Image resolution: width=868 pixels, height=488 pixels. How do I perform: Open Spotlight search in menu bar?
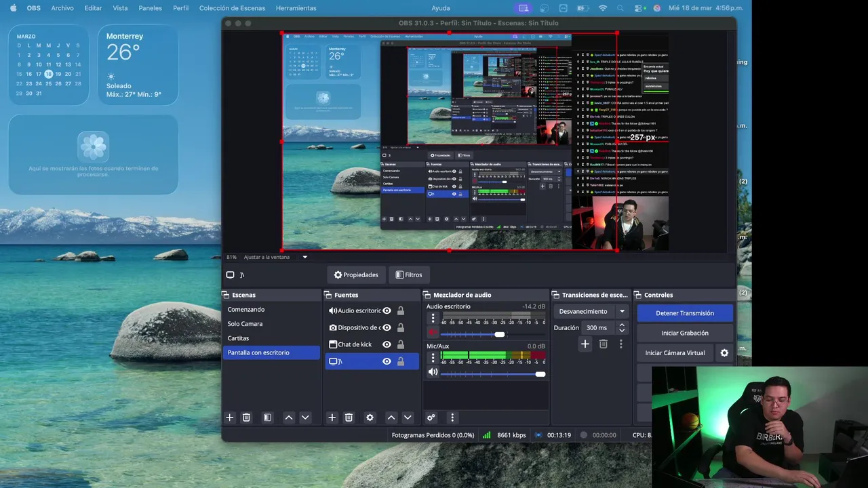[622, 8]
